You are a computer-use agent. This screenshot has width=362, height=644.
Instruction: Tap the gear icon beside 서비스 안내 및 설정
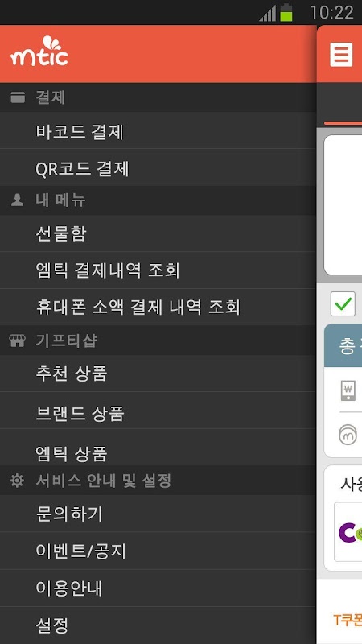coord(17,481)
